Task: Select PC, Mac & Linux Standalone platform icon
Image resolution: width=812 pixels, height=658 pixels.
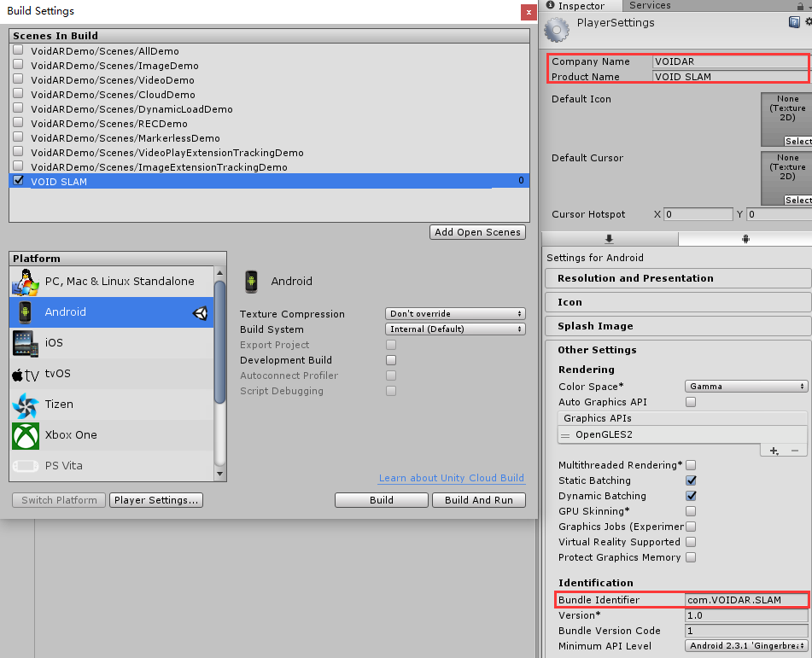Action: (26, 282)
